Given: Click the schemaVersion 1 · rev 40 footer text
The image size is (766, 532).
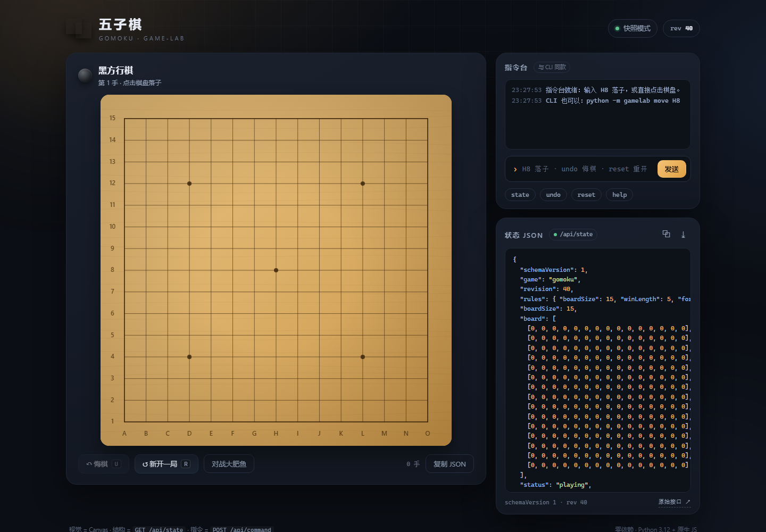Looking at the screenshot, I should (x=546, y=502).
